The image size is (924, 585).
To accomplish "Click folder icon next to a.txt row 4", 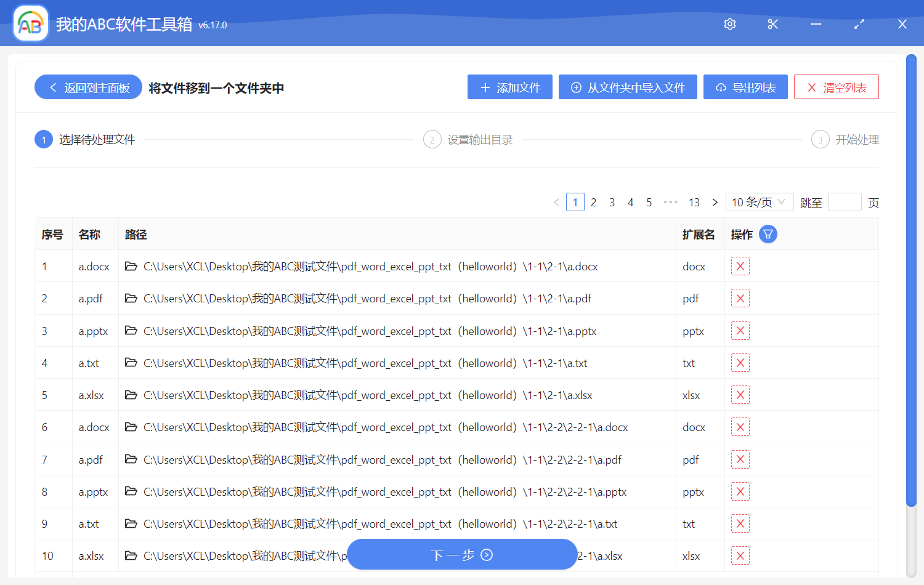I will [x=131, y=362].
